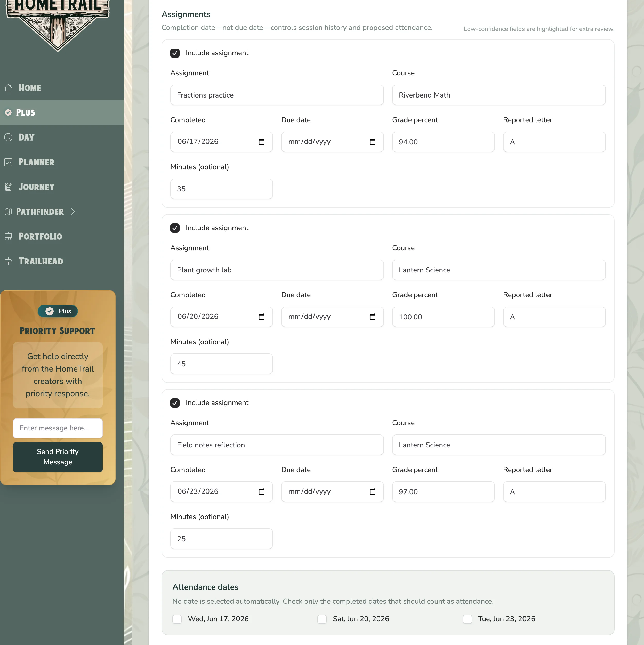Screen dimensions: 644x645
Task: Open the Portfolio menu item
Action: (62, 236)
